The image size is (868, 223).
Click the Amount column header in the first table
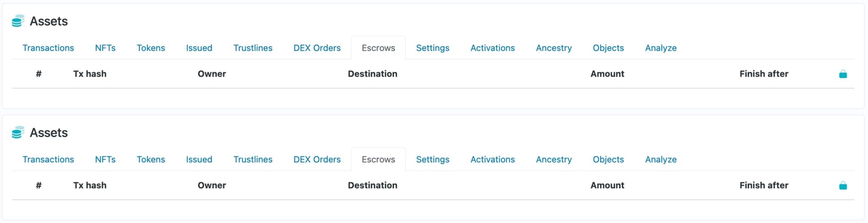pos(607,74)
